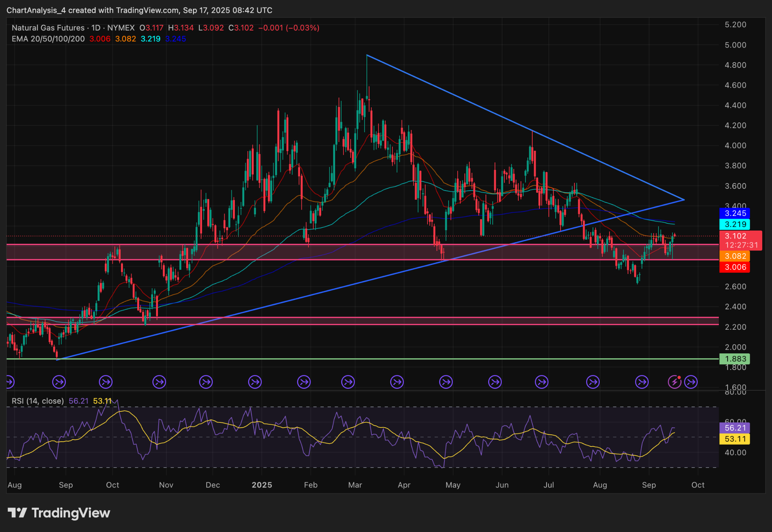The height and width of the screenshot is (532, 772).
Task: Click the C3.102 close value in legend
Action: click(x=241, y=28)
